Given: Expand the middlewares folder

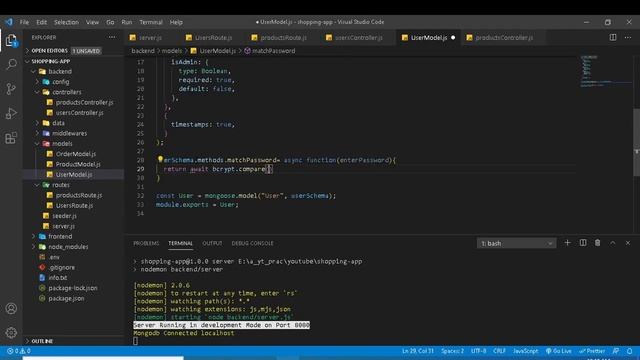Looking at the screenshot, I should pos(69,133).
